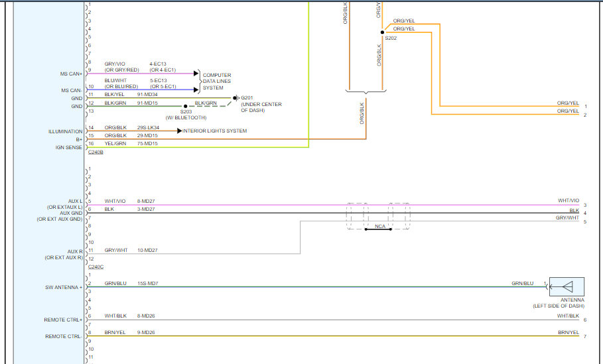Click the bracket next to Computer Data Lines

(200, 82)
